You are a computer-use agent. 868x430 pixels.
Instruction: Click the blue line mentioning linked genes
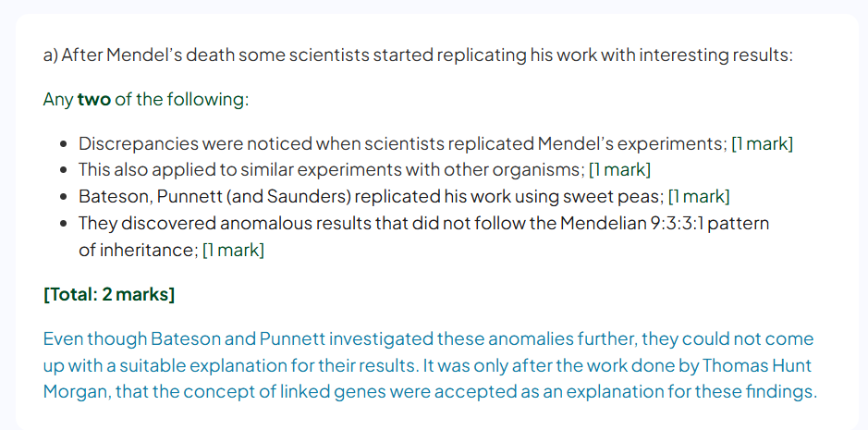[430, 392]
